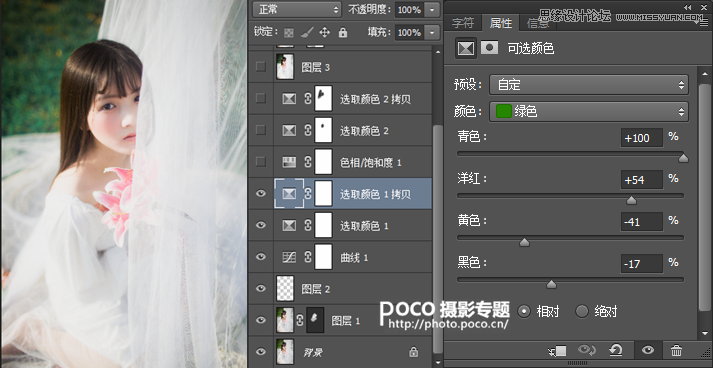Click hue/saturation icon of 色相/饱和度 1
The height and width of the screenshot is (368, 713).
click(289, 162)
